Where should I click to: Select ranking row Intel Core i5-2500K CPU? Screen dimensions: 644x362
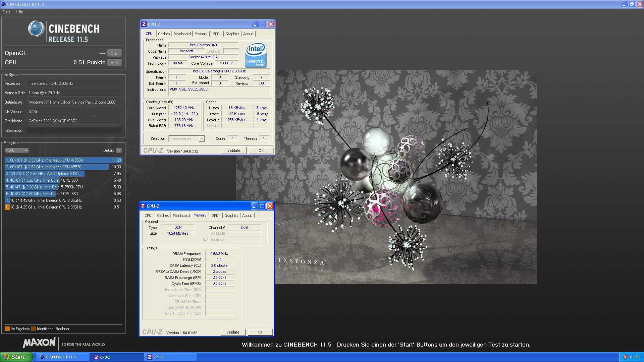(63, 187)
